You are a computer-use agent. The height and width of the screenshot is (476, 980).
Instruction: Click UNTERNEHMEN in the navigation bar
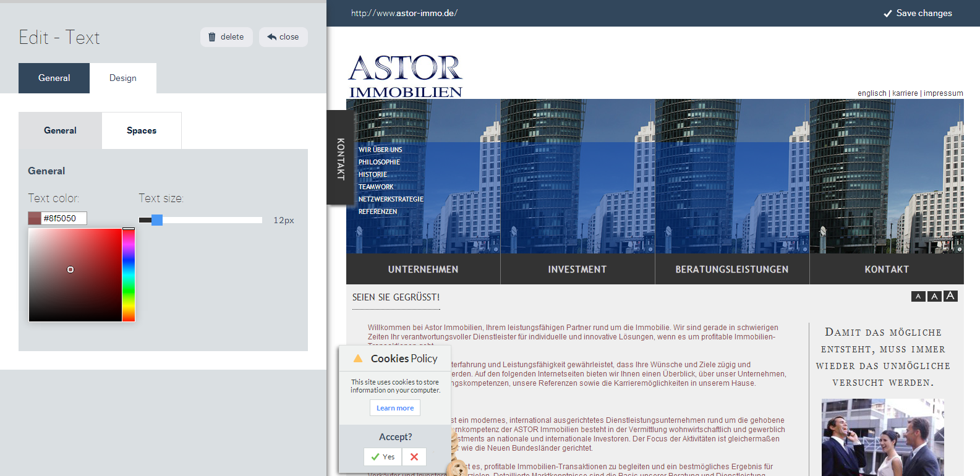coord(424,270)
